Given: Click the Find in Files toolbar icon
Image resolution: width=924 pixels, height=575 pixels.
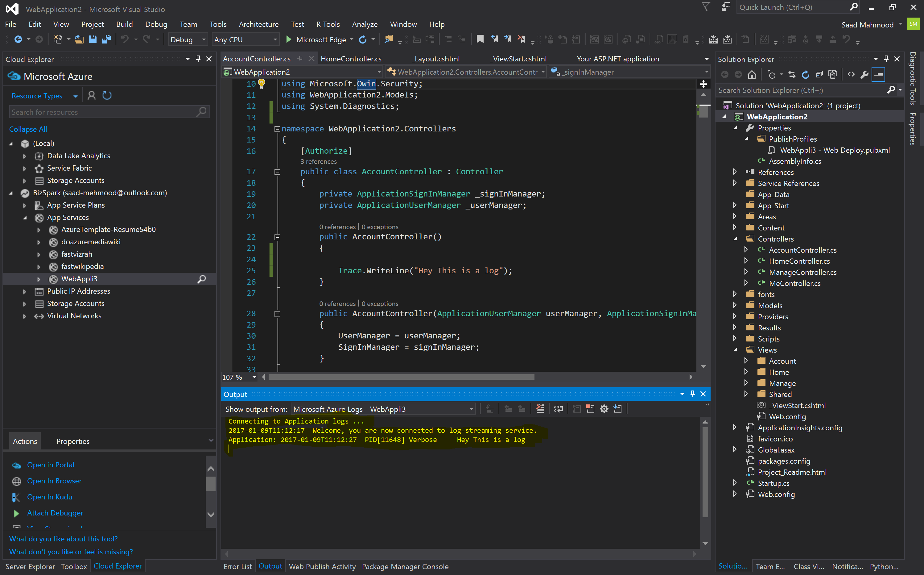Looking at the screenshot, I should pyautogui.click(x=389, y=39).
